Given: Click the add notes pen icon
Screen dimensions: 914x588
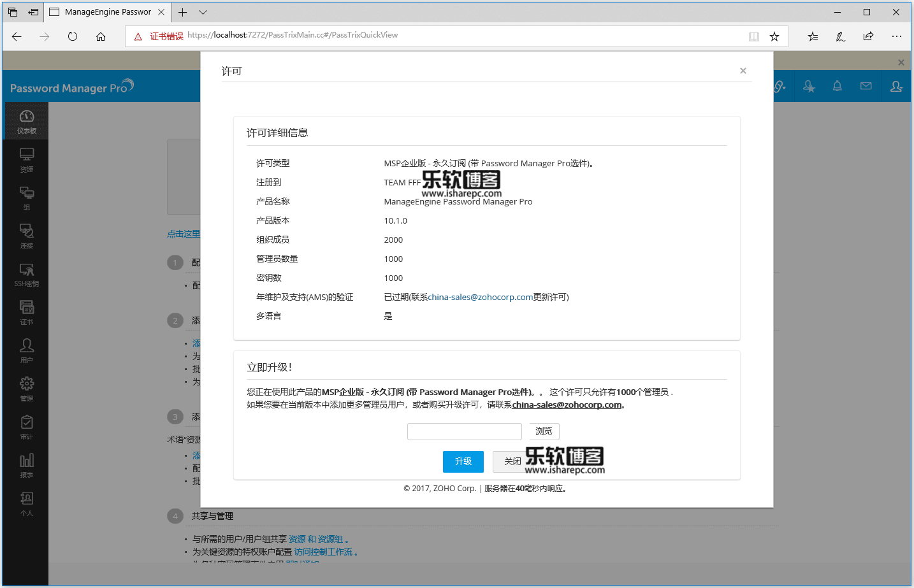Looking at the screenshot, I should tap(841, 36).
